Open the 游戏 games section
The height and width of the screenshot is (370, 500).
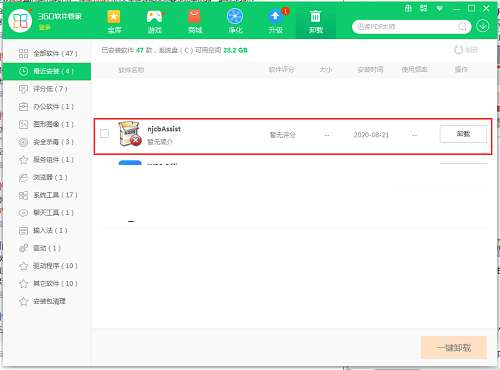click(x=155, y=21)
